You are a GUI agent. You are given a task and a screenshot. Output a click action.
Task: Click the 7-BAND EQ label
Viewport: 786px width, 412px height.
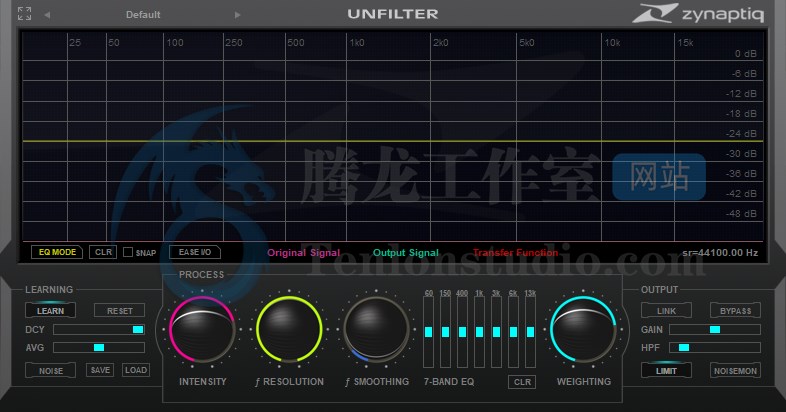(449, 381)
